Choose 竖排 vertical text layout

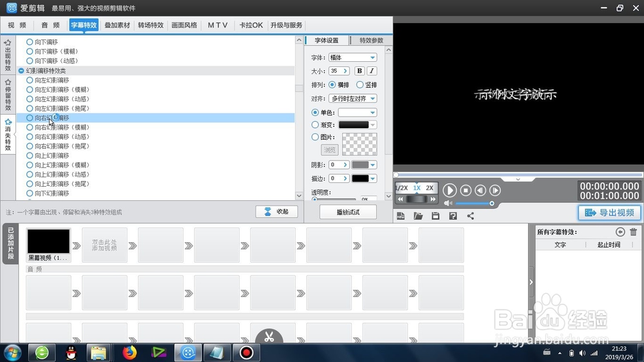click(x=360, y=84)
